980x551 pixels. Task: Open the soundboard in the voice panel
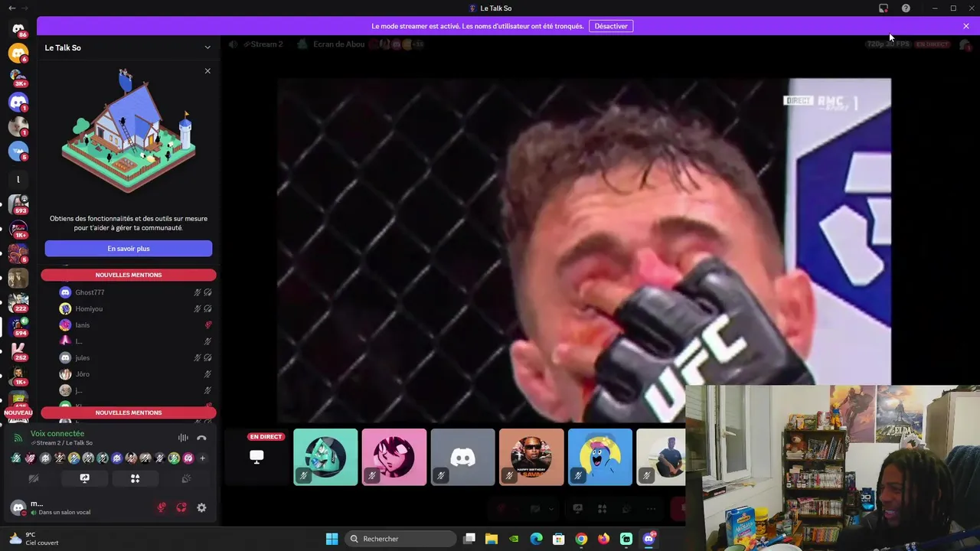[185, 478]
